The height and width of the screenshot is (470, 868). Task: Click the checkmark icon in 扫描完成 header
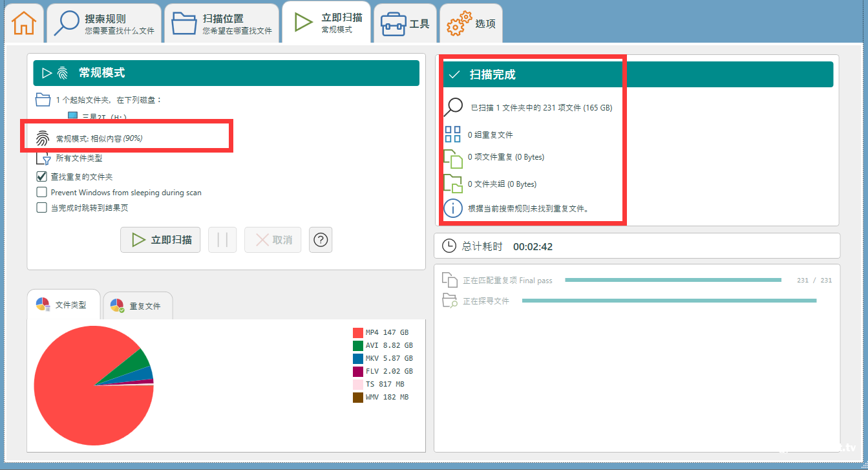tap(454, 74)
